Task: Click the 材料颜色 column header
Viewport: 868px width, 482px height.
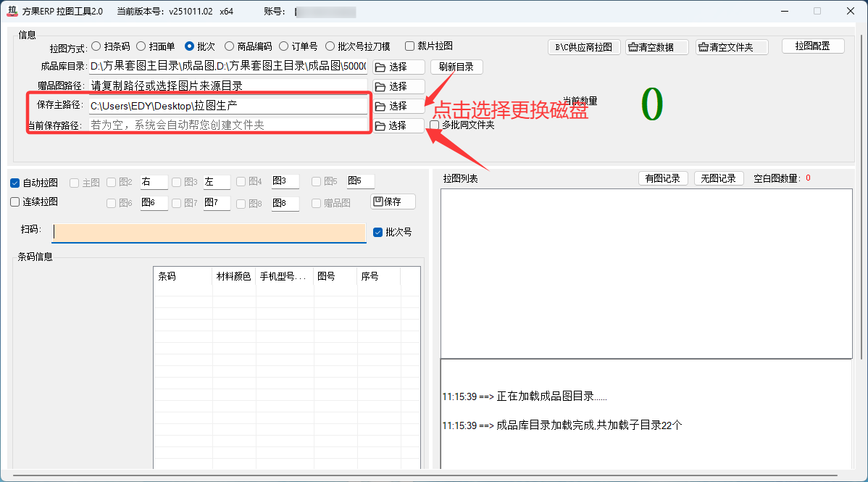Action: click(233, 276)
